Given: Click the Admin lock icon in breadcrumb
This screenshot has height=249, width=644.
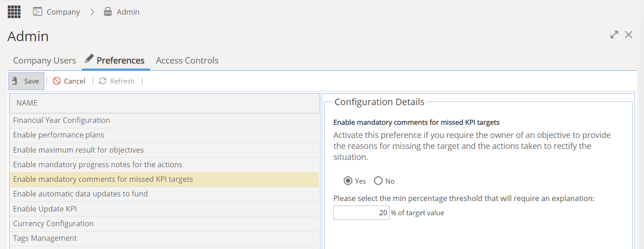Looking at the screenshot, I should coord(108,11).
